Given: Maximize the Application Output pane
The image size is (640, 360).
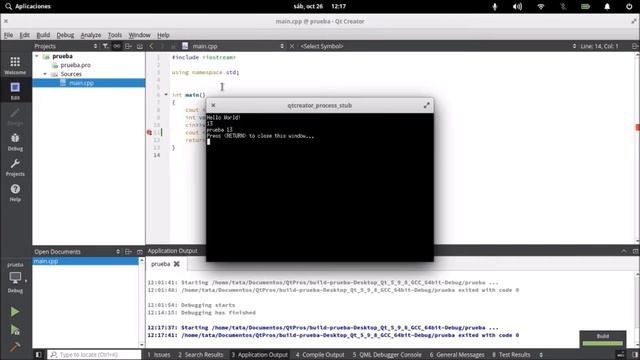Looking at the screenshot, I should point(635,251).
